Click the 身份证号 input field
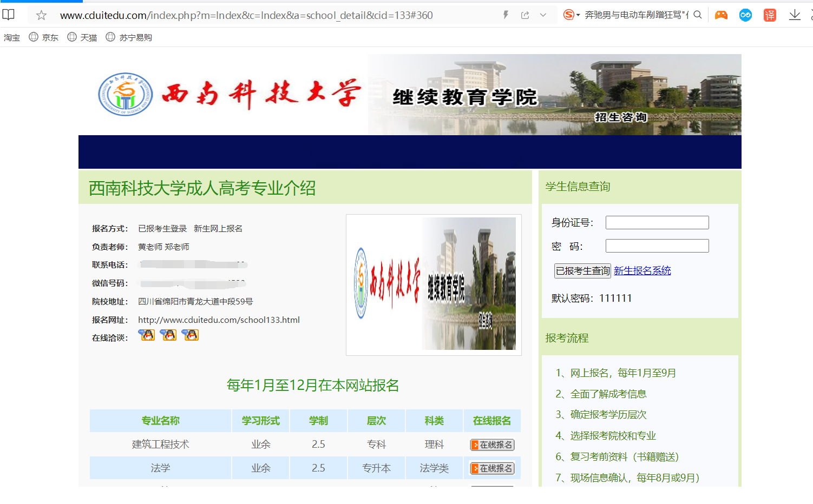The width and height of the screenshot is (813, 504). tap(657, 222)
